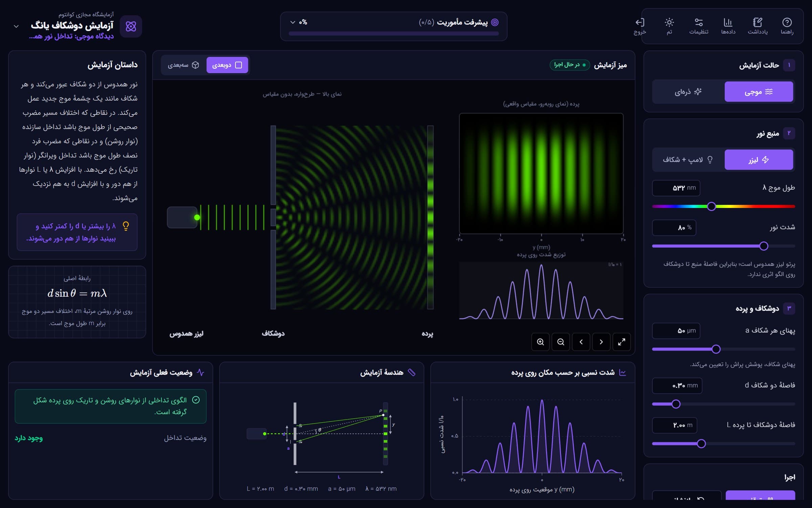Viewport: 812px width, 508px height.
Task: Click the purple atom logo icon
Action: click(x=131, y=26)
